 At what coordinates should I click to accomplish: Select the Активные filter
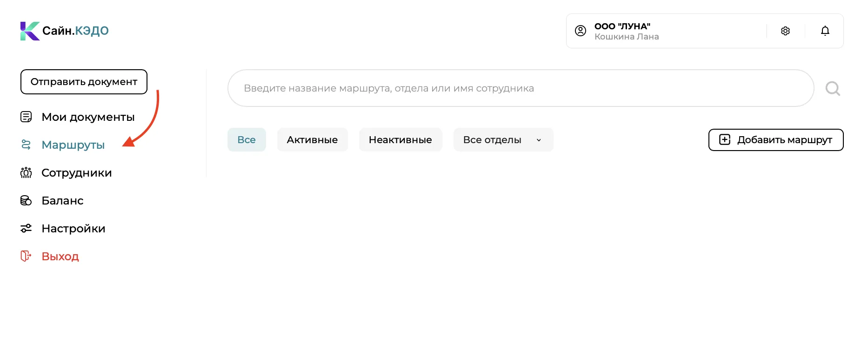pyautogui.click(x=312, y=140)
